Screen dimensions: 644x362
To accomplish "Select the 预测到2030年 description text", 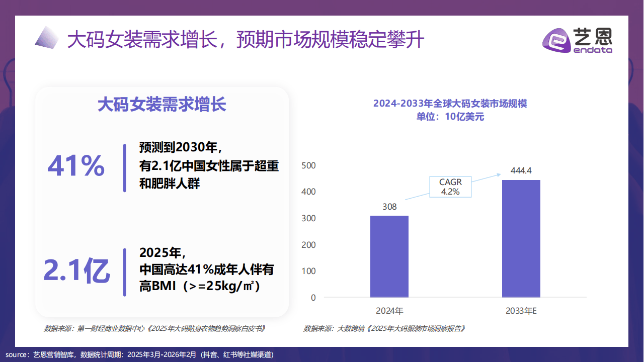I will [x=209, y=166].
